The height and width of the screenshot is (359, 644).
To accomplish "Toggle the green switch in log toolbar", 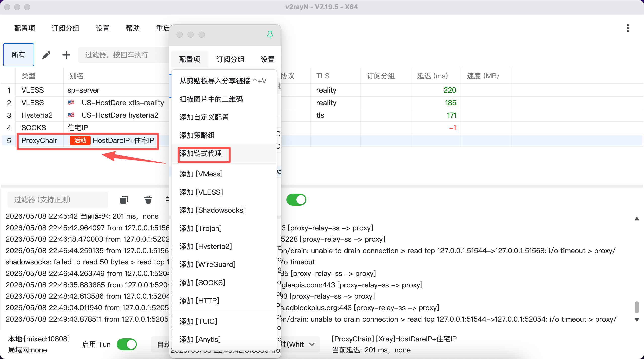I will [x=296, y=200].
